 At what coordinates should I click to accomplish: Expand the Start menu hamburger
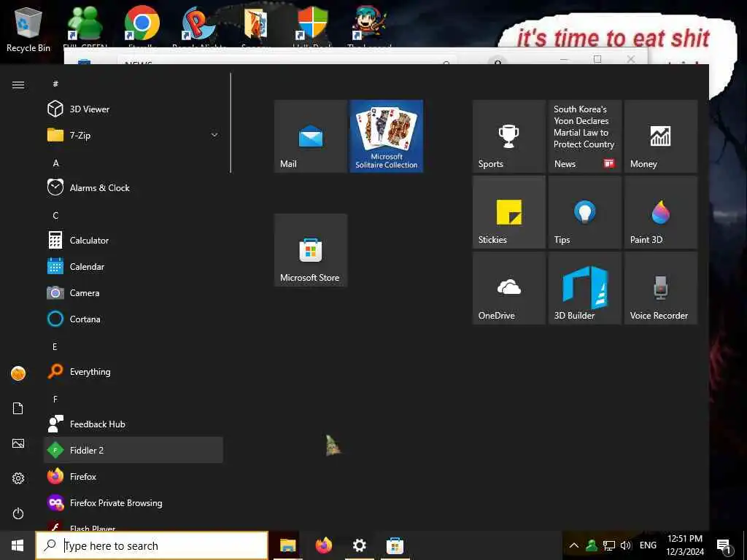(18, 85)
